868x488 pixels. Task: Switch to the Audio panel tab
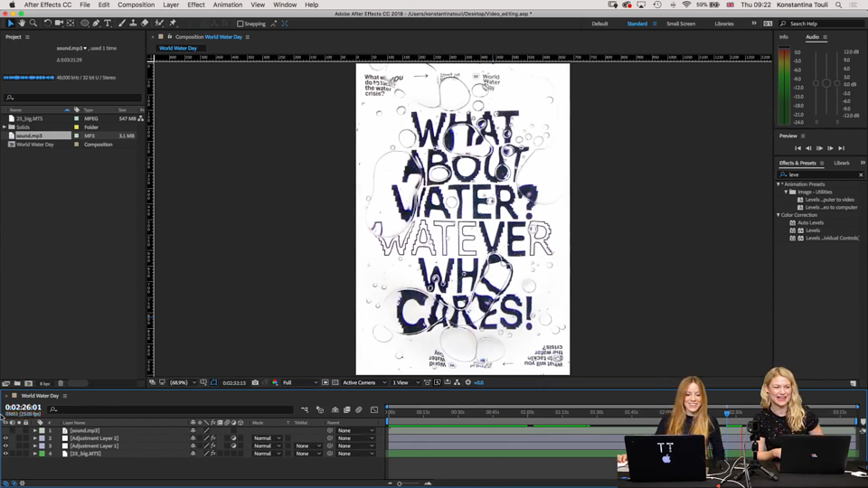click(x=812, y=37)
